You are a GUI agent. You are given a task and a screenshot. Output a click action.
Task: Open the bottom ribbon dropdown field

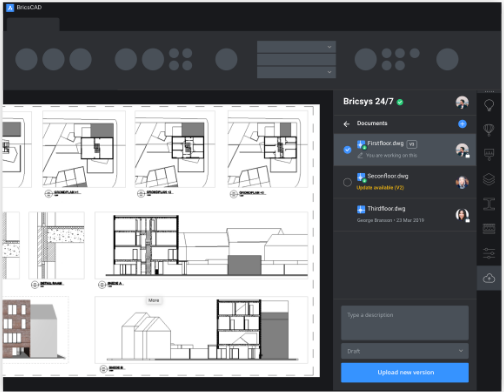pyautogui.click(x=296, y=72)
